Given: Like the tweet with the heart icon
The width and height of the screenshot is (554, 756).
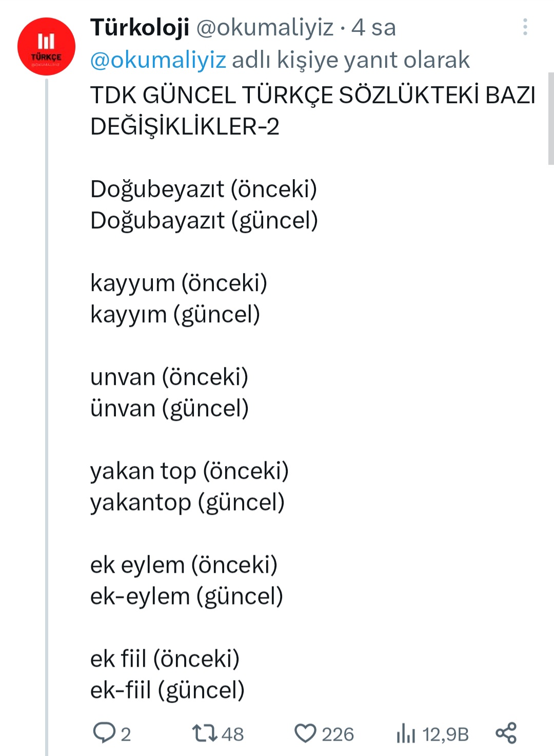Looking at the screenshot, I should click(x=305, y=733).
